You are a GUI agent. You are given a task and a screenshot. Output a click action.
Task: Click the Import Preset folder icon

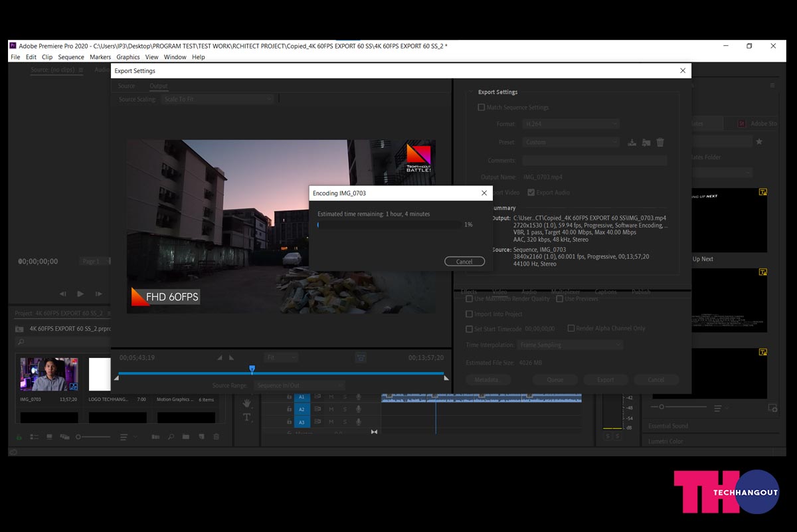pos(646,142)
